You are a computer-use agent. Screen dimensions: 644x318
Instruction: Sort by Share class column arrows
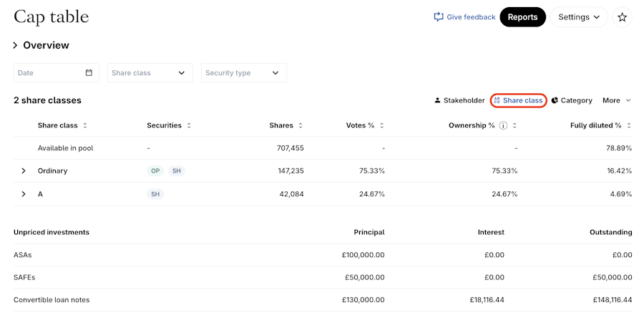85,125
